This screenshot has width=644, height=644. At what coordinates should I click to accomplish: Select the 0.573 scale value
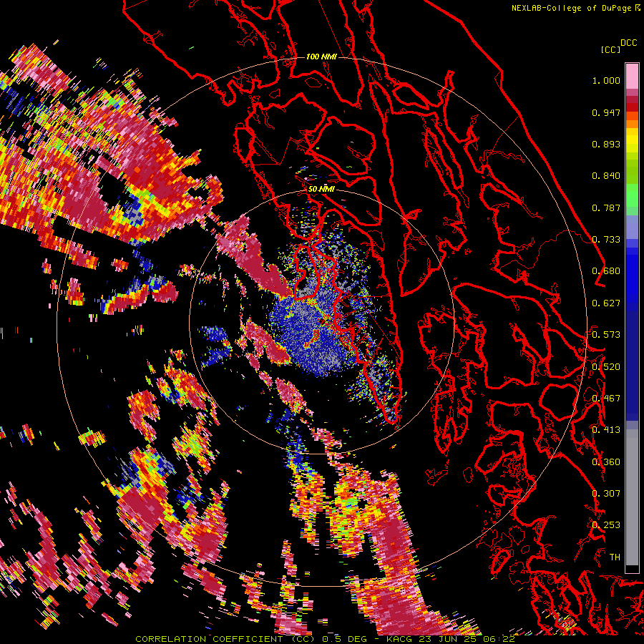[606, 335]
